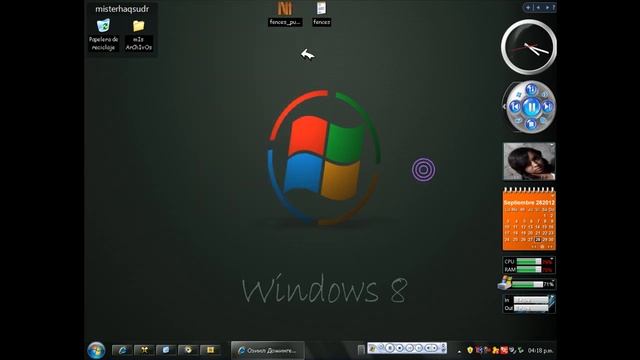Click the CPU usage bar

coord(529,261)
